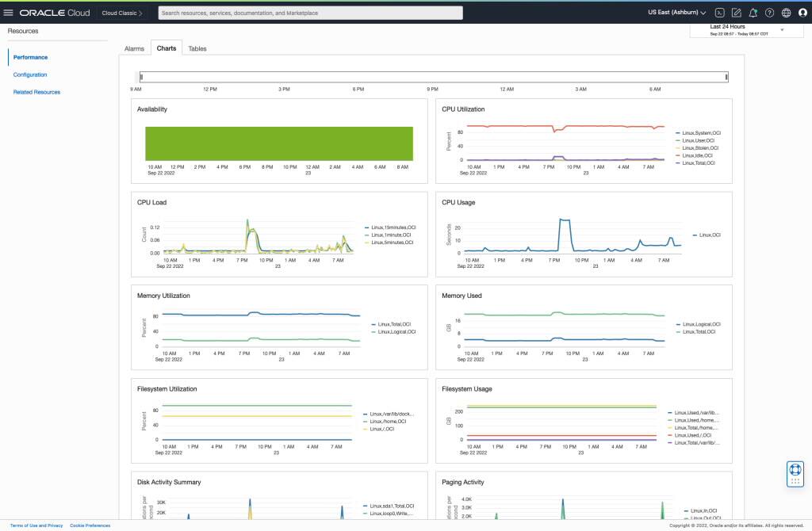Click the Cookie Preferences link

(89, 525)
